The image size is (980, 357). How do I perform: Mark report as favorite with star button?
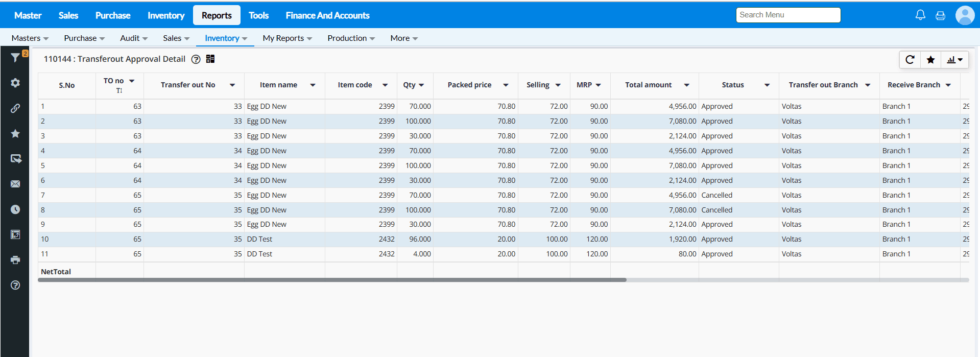930,60
